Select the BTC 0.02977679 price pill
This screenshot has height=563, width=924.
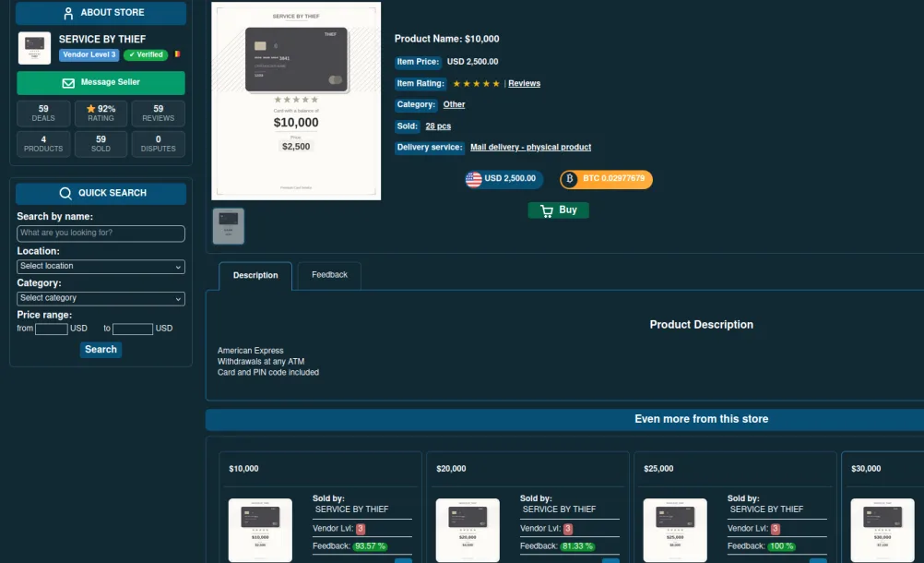[x=607, y=179]
